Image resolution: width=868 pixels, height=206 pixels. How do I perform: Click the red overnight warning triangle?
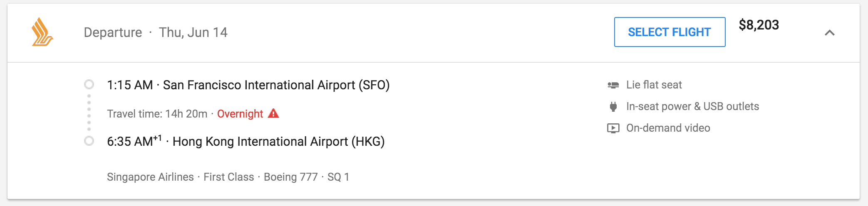273,113
